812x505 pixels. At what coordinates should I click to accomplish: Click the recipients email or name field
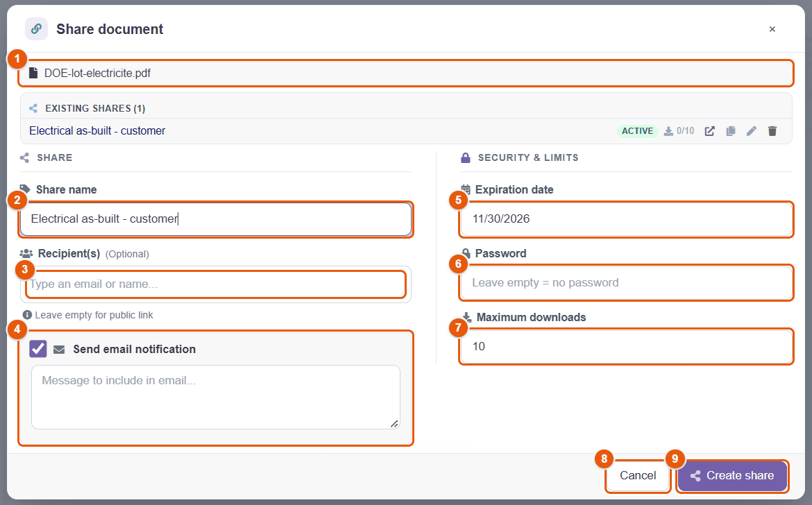(216, 284)
